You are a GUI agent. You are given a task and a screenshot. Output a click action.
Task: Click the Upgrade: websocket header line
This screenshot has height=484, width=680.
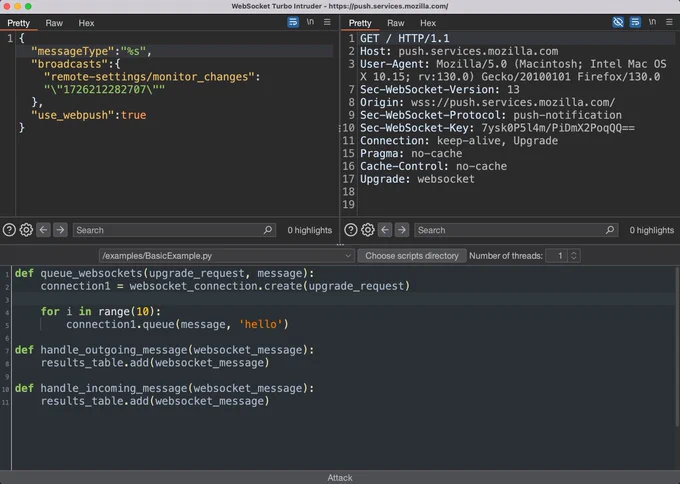(417, 179)
